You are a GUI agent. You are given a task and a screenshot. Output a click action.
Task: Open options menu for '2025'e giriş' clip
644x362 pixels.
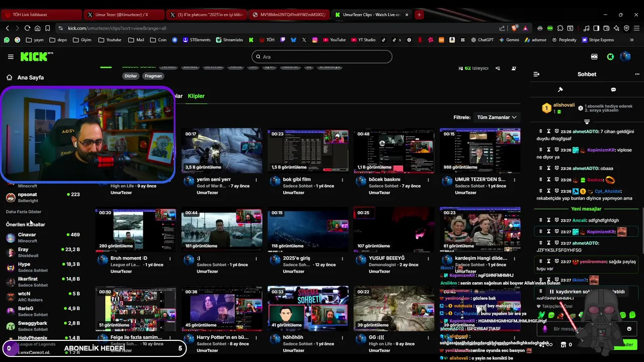pyautogui.click(x=342, y=258)
